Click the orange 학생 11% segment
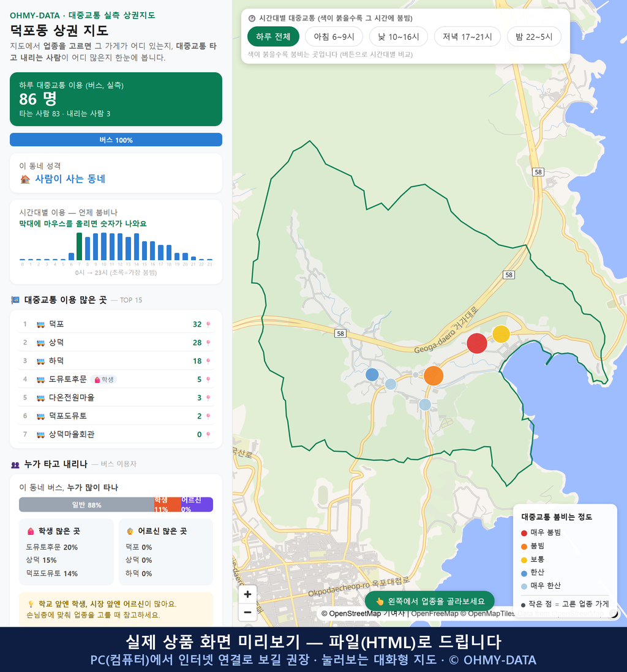Screen dimensions: 627x672 point(168,505)
